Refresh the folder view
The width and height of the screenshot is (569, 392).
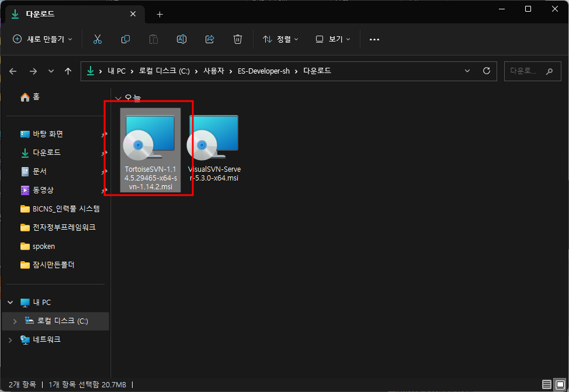tap(487, 71)
